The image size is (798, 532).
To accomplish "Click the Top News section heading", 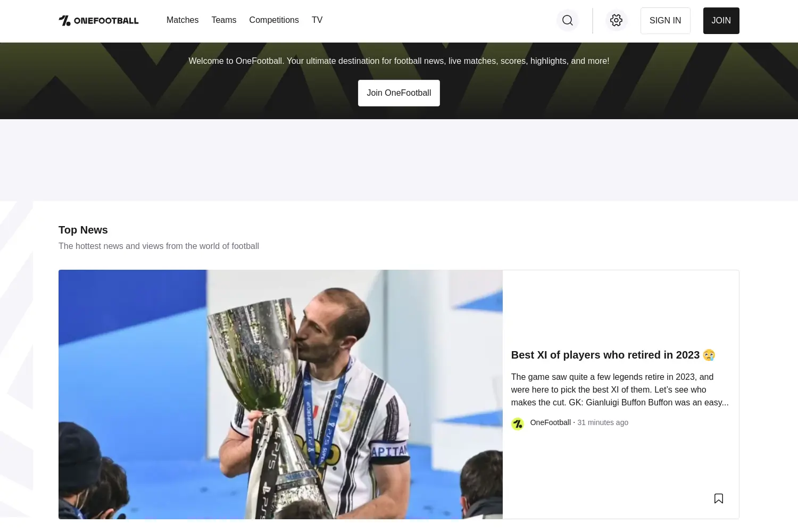I will [83, 230].
